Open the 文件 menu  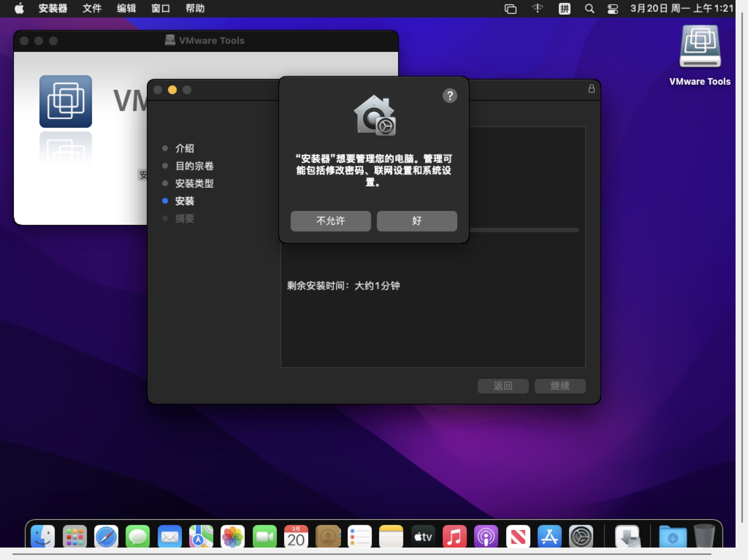click(x=92, y=8)
